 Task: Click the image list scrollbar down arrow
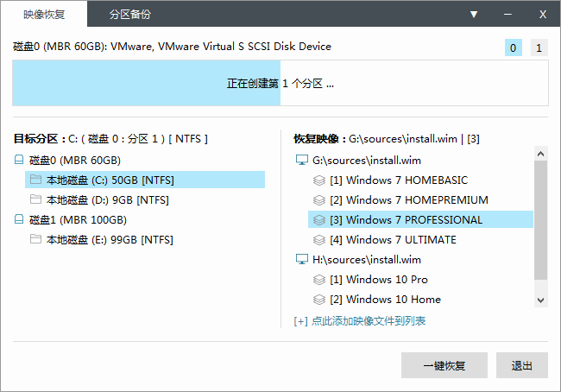pos(540,300)
